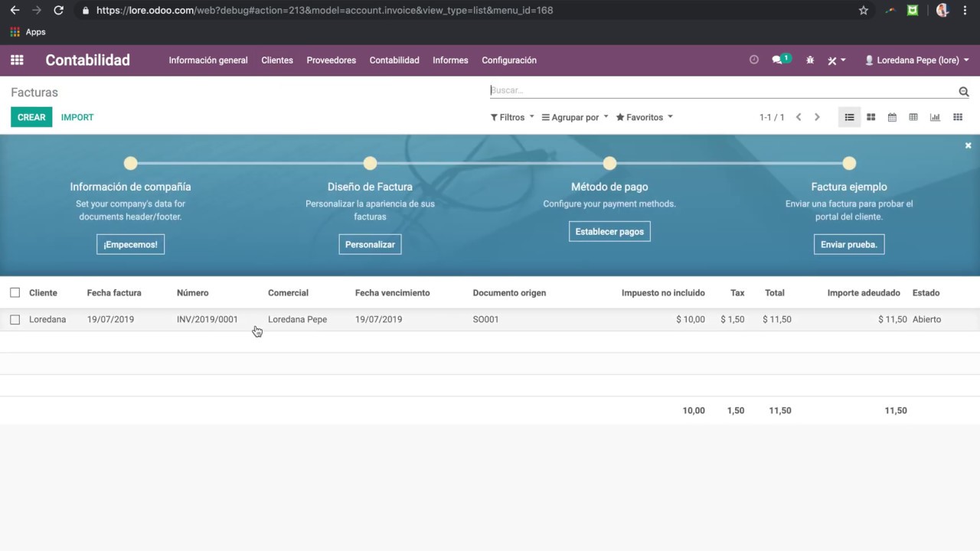This screenshot has width=980, height=551.
Task: Sort by Cliente column header
Action: point(43,292)
